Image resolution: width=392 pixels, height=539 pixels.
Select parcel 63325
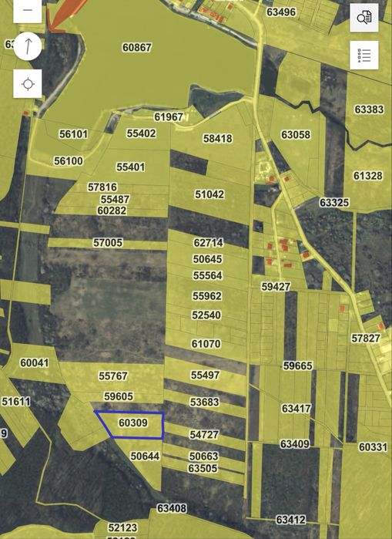click(x=334, y=203)
